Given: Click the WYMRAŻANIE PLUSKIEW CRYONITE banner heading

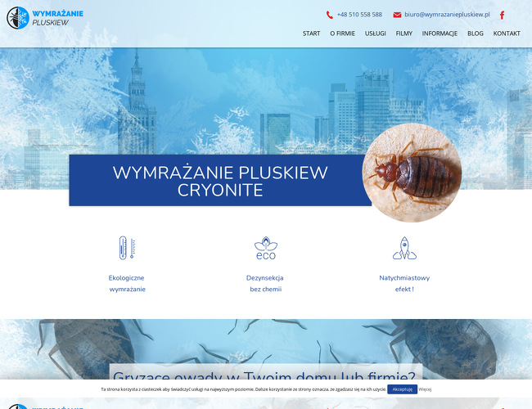Looking at the screenshot, I should 220,181.
